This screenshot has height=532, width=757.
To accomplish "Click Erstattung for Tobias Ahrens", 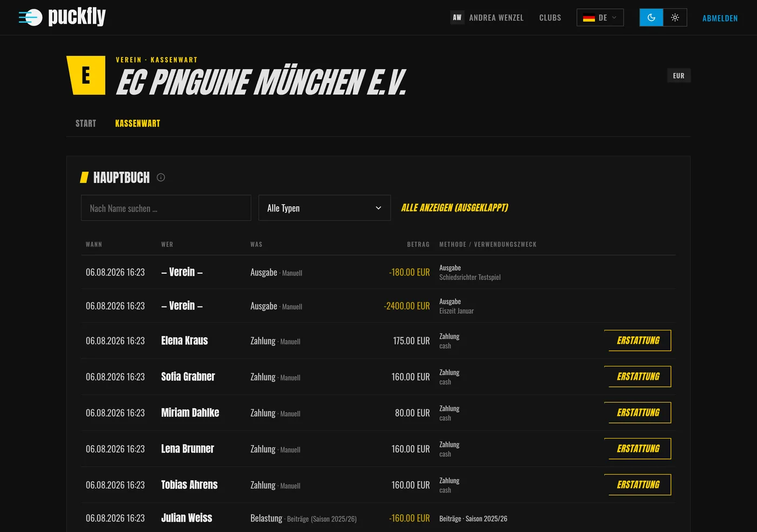I will coord(638,485).
